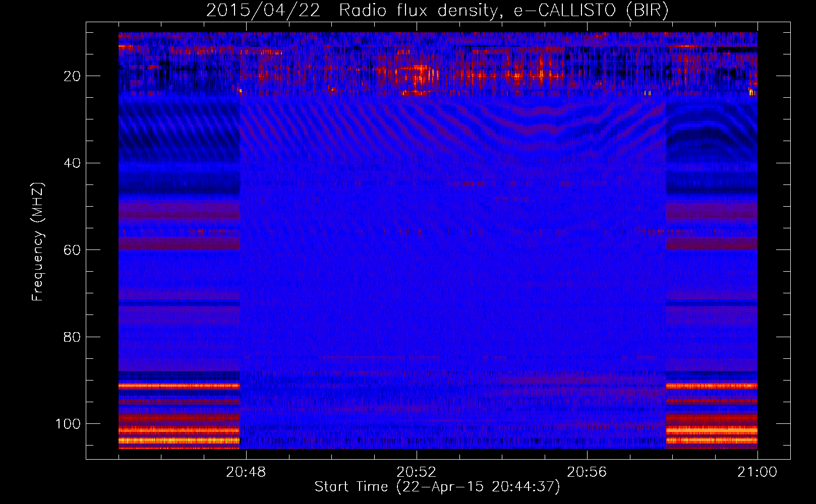Viewport: 816px width, 504px height.
Task: Click the 60 MHz axis tick label
Action: [72, 250]
